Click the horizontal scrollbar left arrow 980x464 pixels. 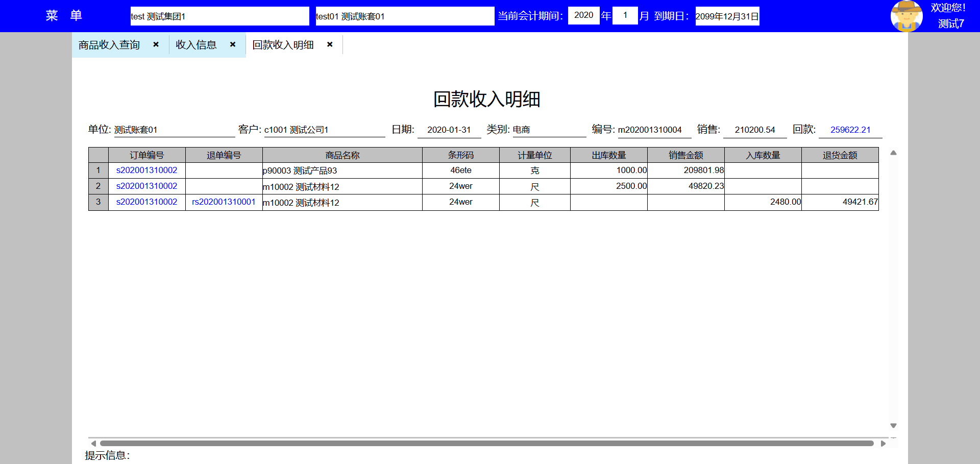coord(93,443)
